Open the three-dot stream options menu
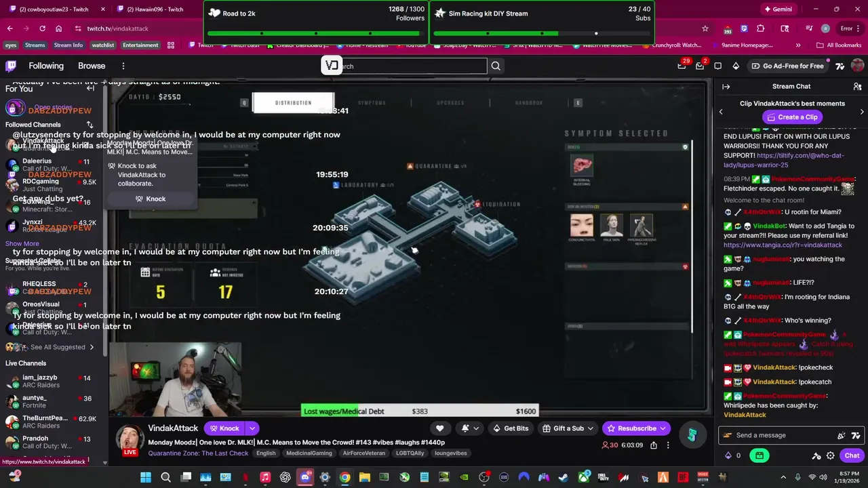Screen dimensions: 868x488 click(x=668, y=445)
